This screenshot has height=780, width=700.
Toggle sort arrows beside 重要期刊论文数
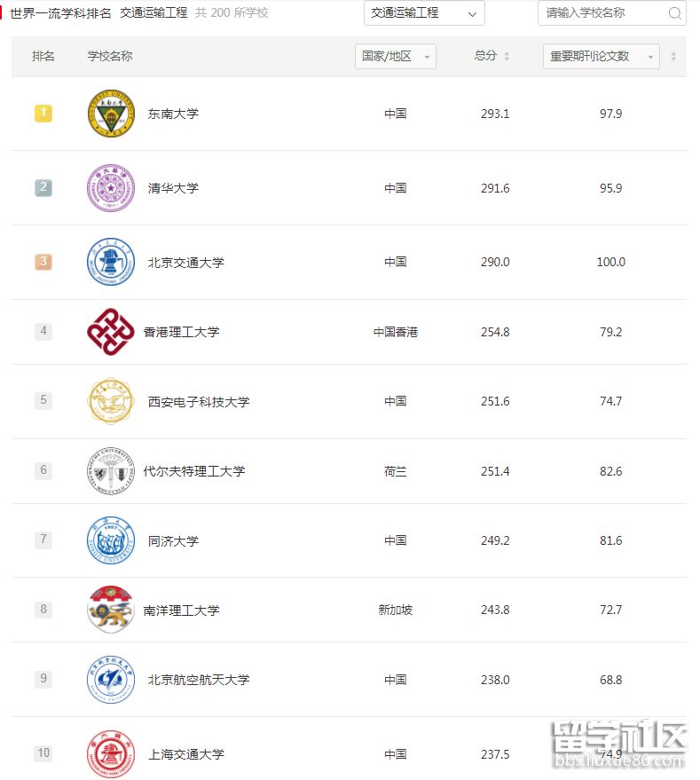[673, 56]
